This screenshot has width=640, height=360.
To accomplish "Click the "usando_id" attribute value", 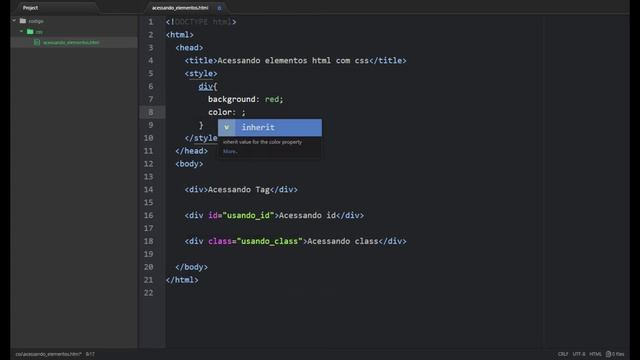I will tap(248, 215).
